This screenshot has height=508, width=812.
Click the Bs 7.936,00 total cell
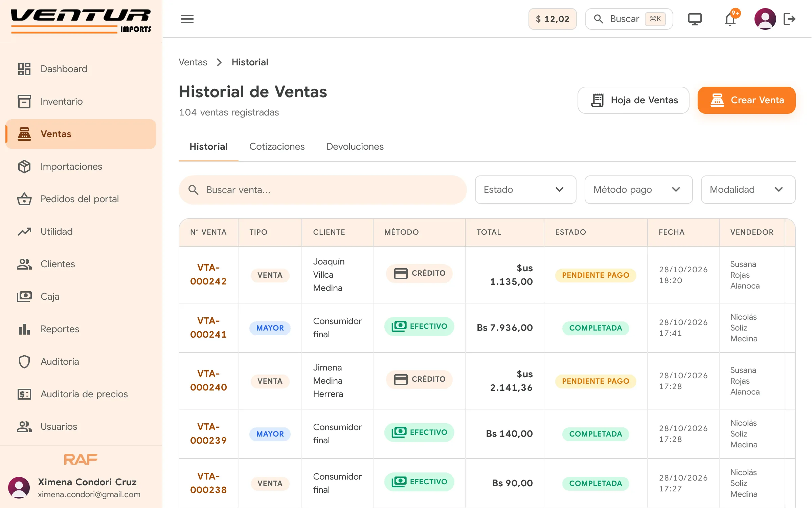pos(505,328)
